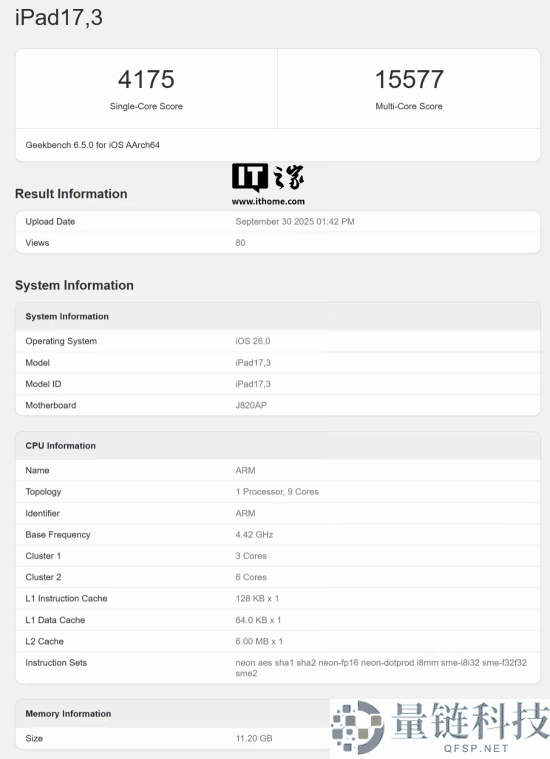Click the Identifier label
Image resolution: width=550 pixels, height=759 pixels.
[x=43, y=513]
